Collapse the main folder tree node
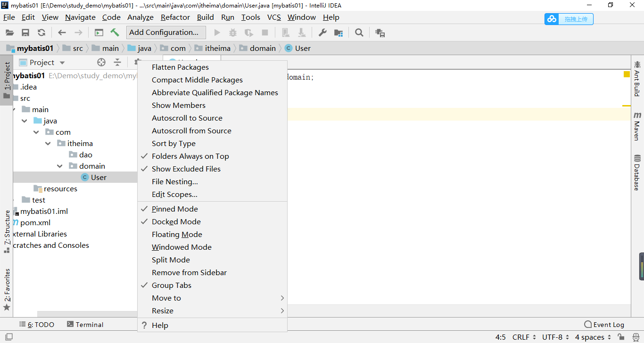The height and width of the screenshot is (343, 644). pos(15,109)
